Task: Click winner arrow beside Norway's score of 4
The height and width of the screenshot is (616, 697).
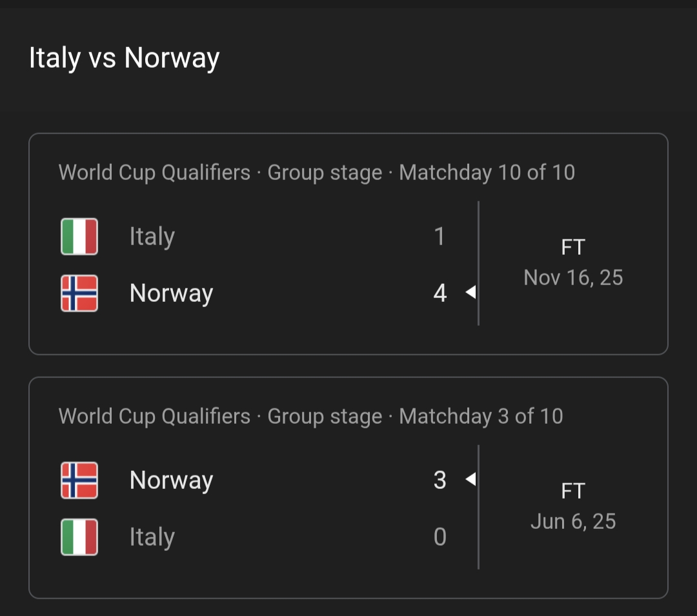Action: coord(470,293)
